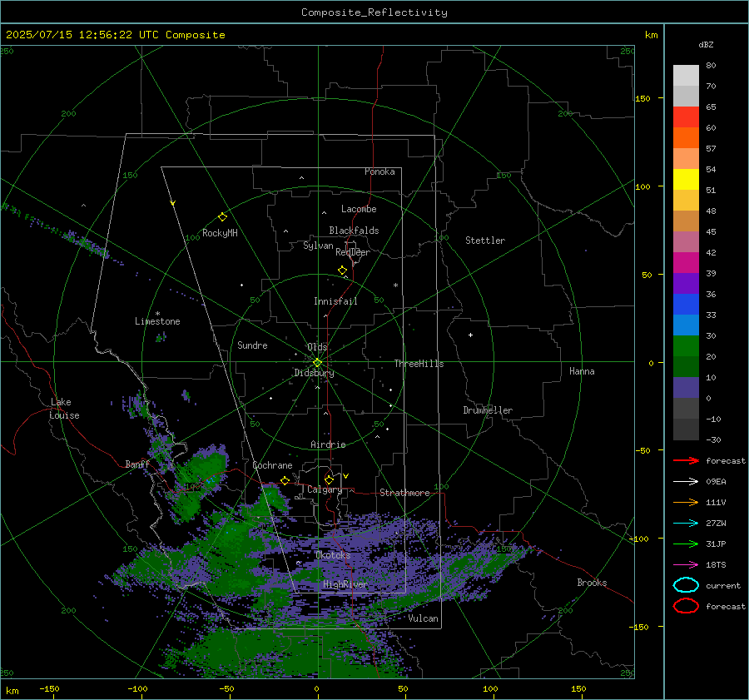The height and width of the screenshot is (700, 749).
Task: Click the yellow diamond marker below RedDeer
Action: click(x=342, y=271)
